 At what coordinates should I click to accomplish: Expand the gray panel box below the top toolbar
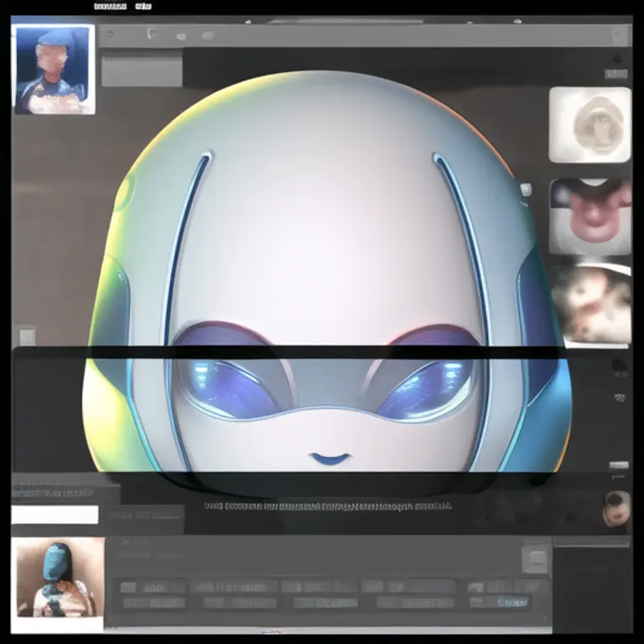click(141, 71)
